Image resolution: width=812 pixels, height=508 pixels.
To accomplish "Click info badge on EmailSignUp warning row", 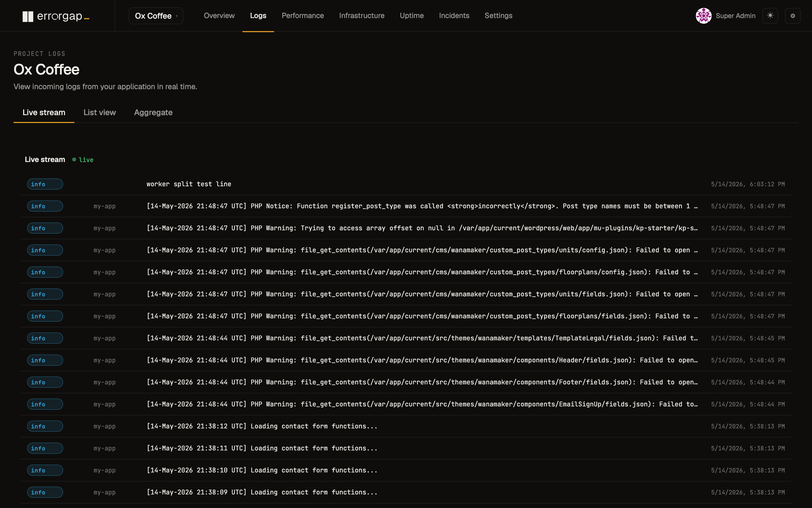I will point(45,404).
